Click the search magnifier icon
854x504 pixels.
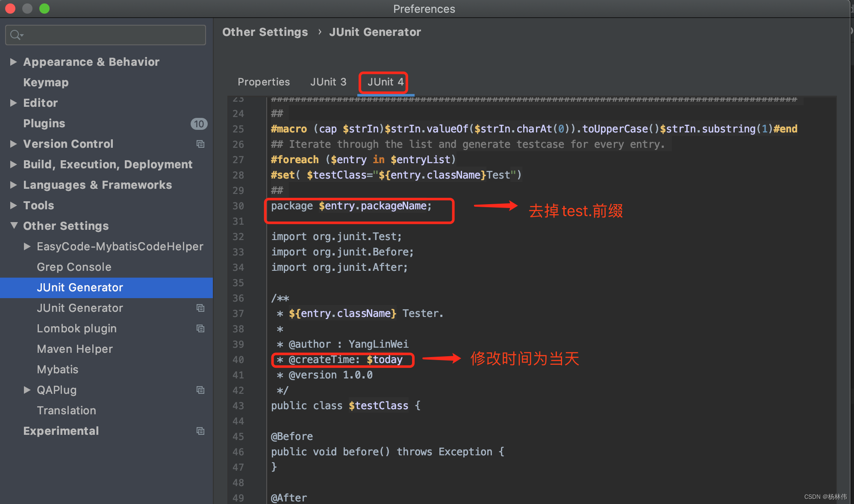tap(16, 35)
